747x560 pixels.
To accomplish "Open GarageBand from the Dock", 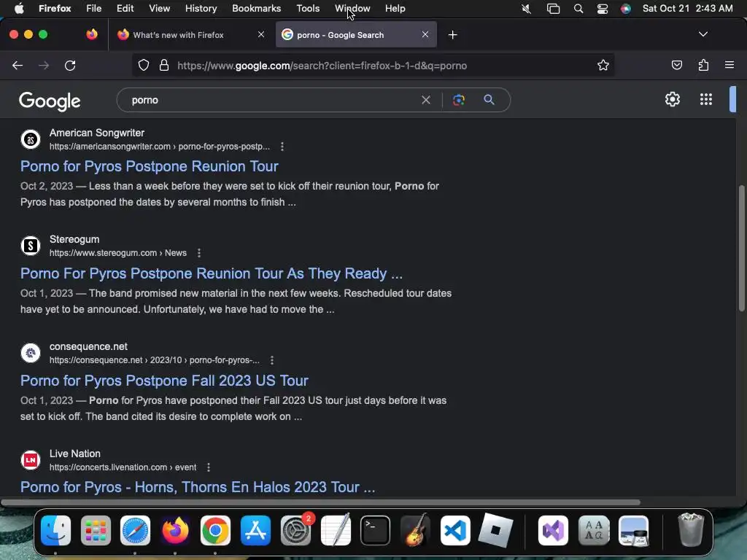I will point(415,530).
